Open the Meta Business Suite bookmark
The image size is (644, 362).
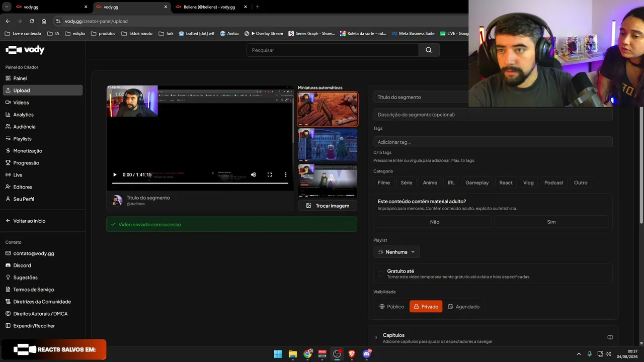tap(413, 34)
